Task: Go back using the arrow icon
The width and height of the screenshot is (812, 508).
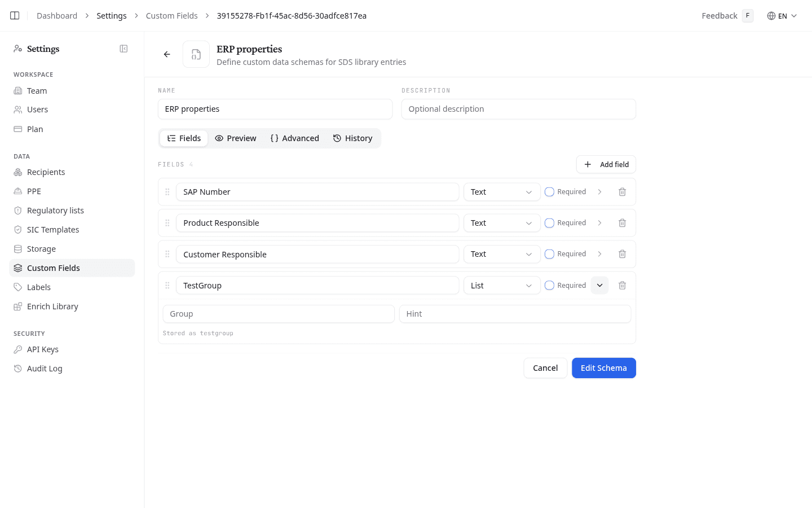Action: pos(167,54)
